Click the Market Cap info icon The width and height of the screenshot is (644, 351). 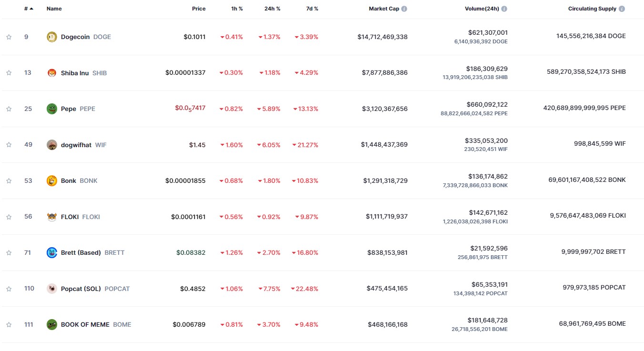pos(404,9)
